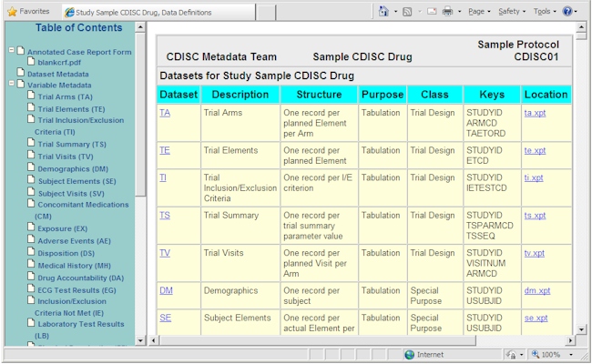The height and width of the screenshot is (364, 592).
Task: Open Concomitant Medications (CM) in contents
Action: [x=82, y=210]
